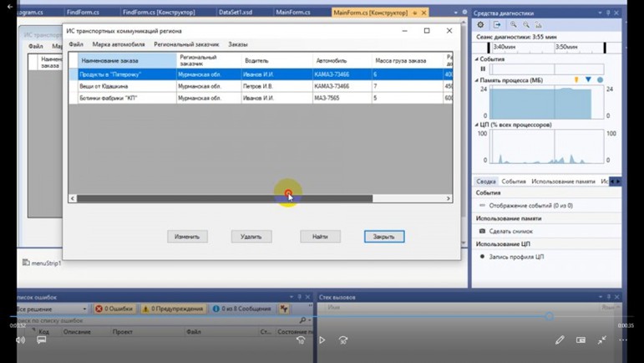Screen dimensions: 644x363
Task: Select the Ботинки фабрики "КП" cell
Action: [127, 98]
